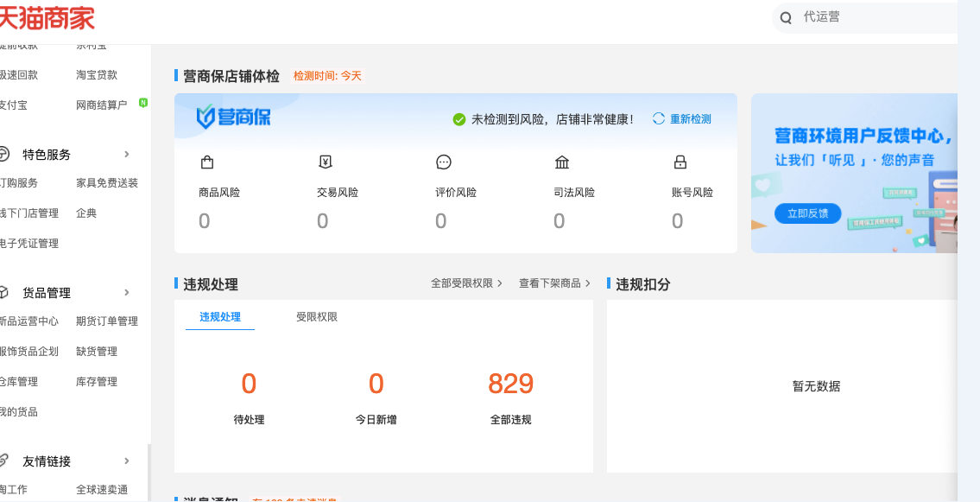Switch to the 违规处理 tab

[220, 317]
